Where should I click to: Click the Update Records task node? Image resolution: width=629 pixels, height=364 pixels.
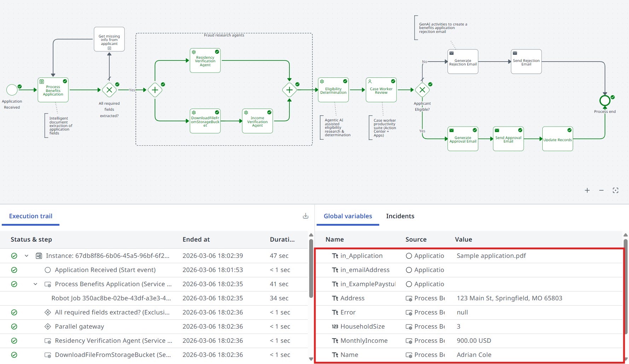coord(558,139)
